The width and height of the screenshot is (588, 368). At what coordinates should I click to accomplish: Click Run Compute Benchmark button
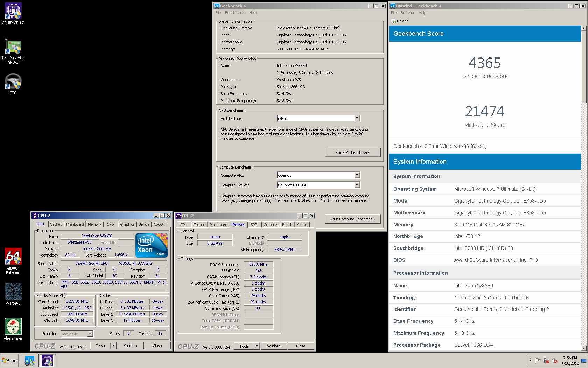coord(352,219)
